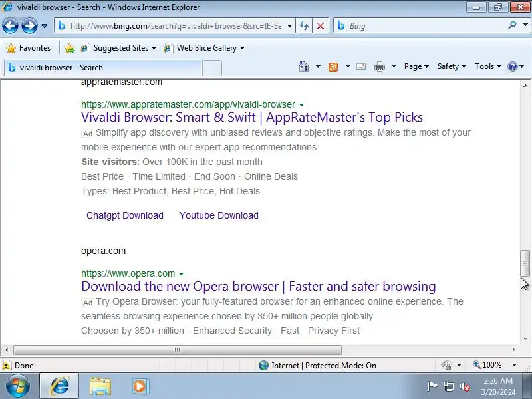
Task: Click the Refresh page icon
Action: [x=304, y=26]
